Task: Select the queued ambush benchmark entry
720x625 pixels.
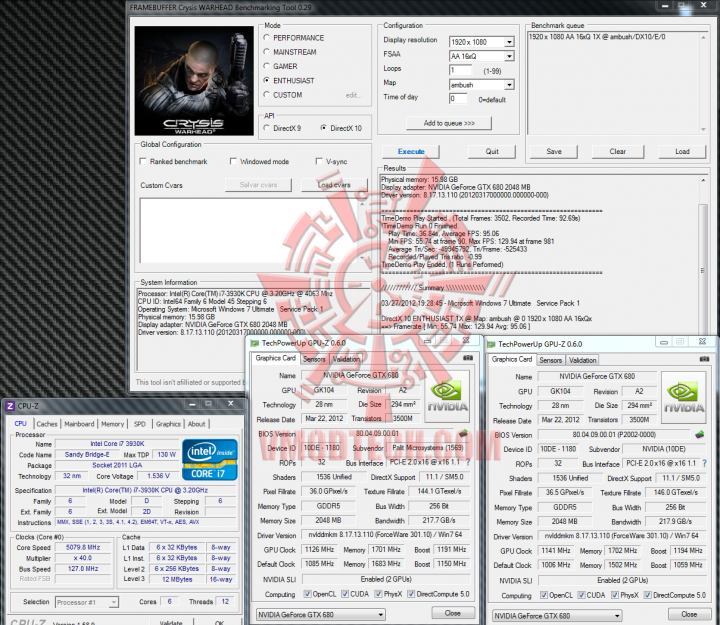Action: (x=597, y=37)
